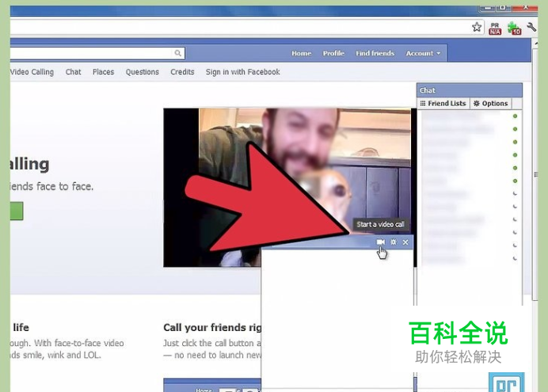Open Sign in with Facebook tab
Viewport: 548px width, 392px height.
coord(242,72)
